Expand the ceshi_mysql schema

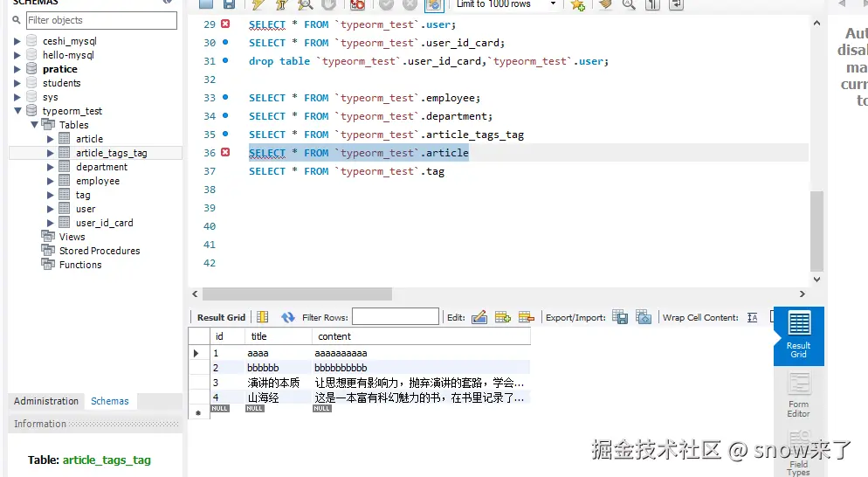click(17, 41)
